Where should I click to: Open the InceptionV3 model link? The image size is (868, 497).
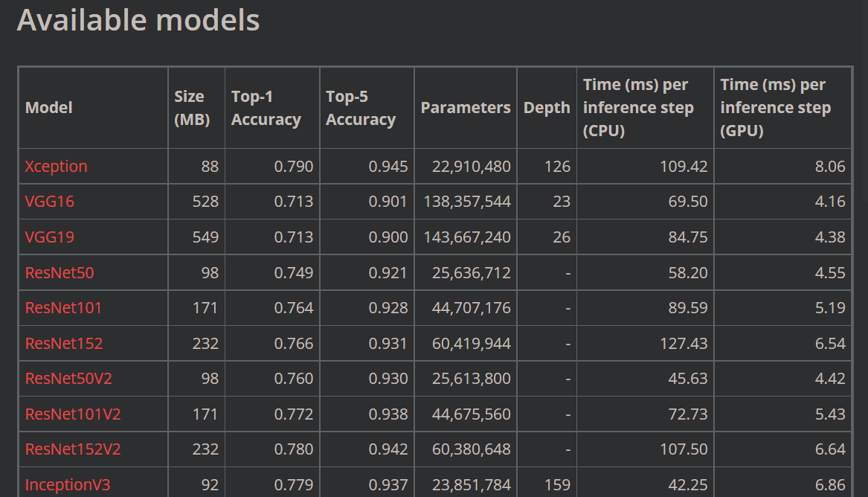point(68,484)
